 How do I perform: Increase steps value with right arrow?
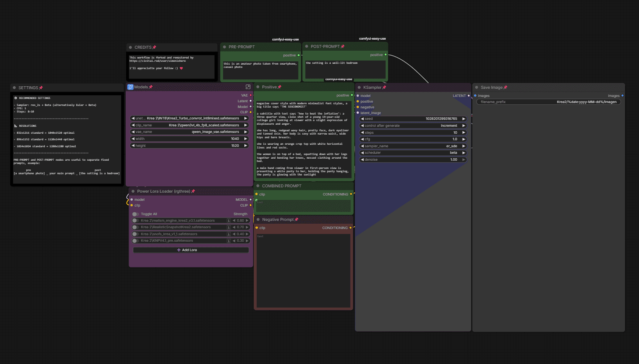click(x=463, y=133)
